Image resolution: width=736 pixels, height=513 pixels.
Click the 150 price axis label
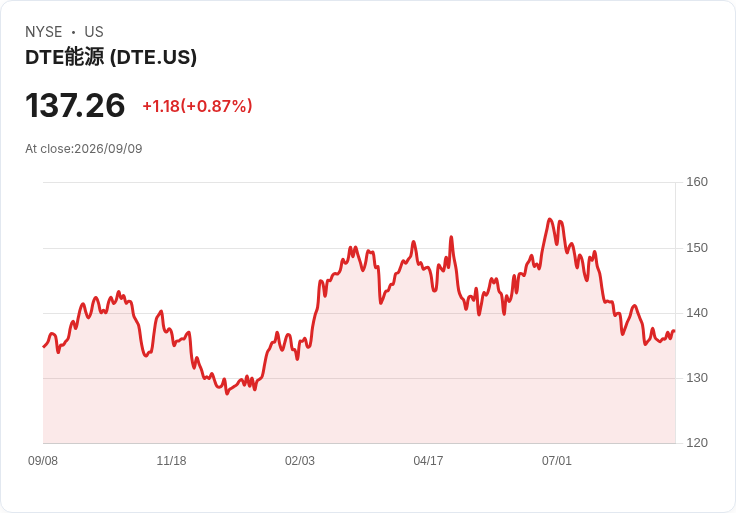(697, 248)
